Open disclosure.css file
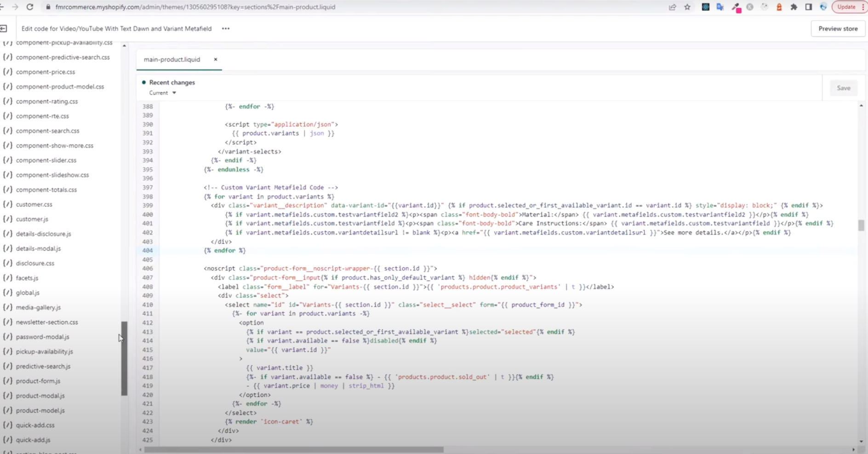Screen dimensions: 868x454 tap(35, 263)
